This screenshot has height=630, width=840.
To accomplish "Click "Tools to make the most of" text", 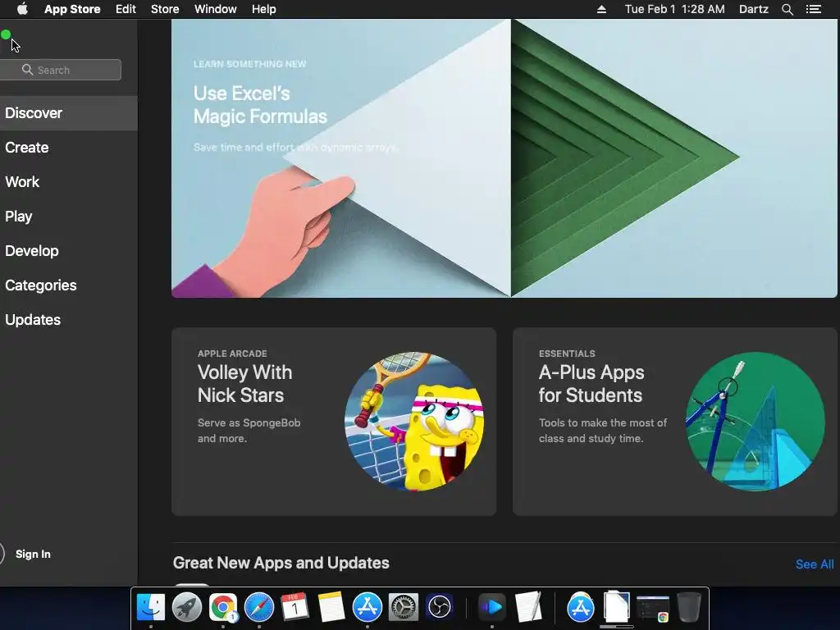I will (603, 422).
